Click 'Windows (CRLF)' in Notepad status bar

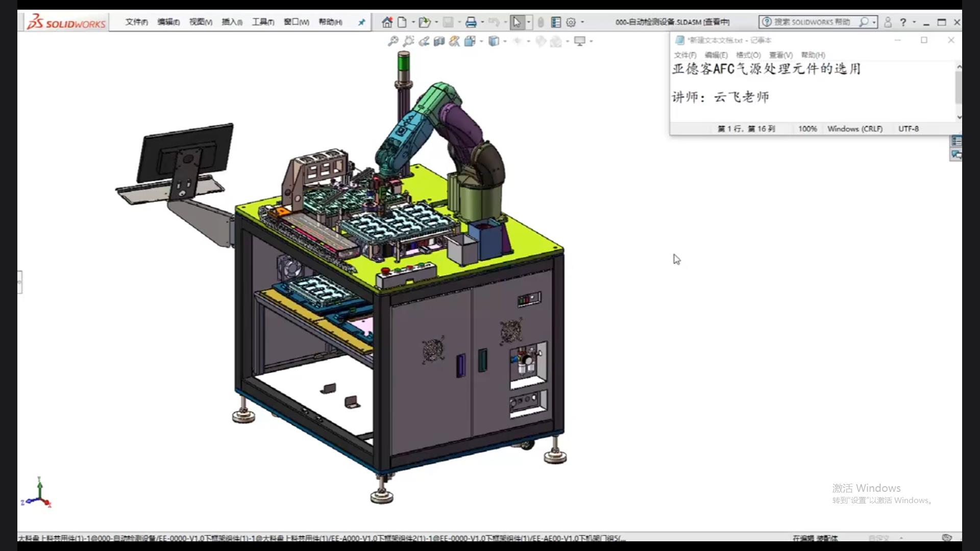[x=855, y=129]
